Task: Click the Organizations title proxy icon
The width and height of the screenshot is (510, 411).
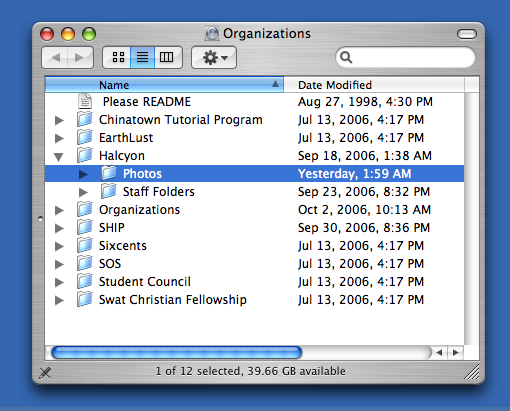Action: click(x=212, y=33)
